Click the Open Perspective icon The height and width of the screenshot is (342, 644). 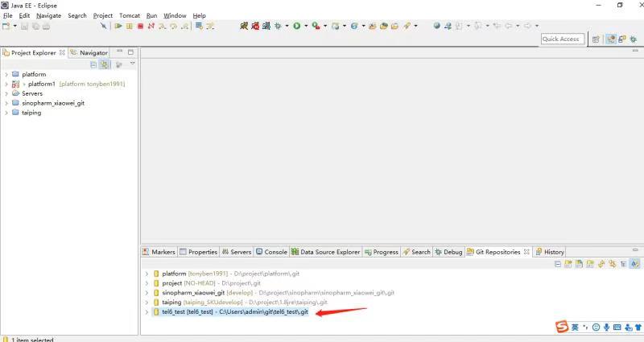coord(596,39)
